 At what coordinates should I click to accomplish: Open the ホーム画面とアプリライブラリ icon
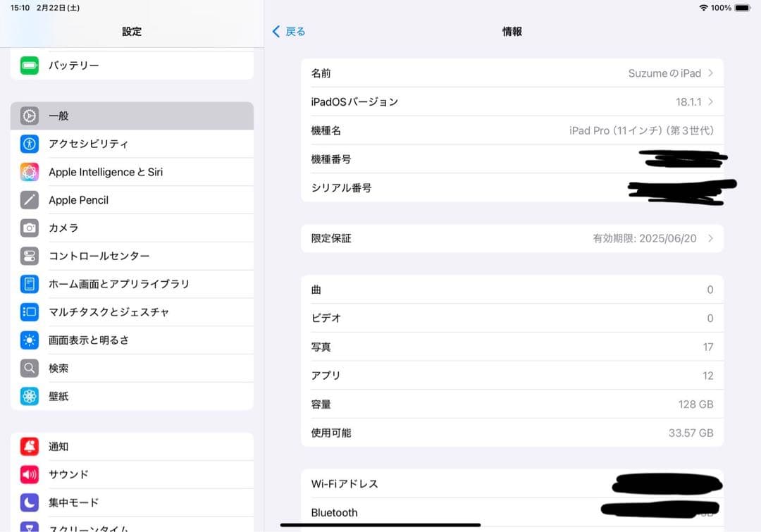(x=29, y=284)
